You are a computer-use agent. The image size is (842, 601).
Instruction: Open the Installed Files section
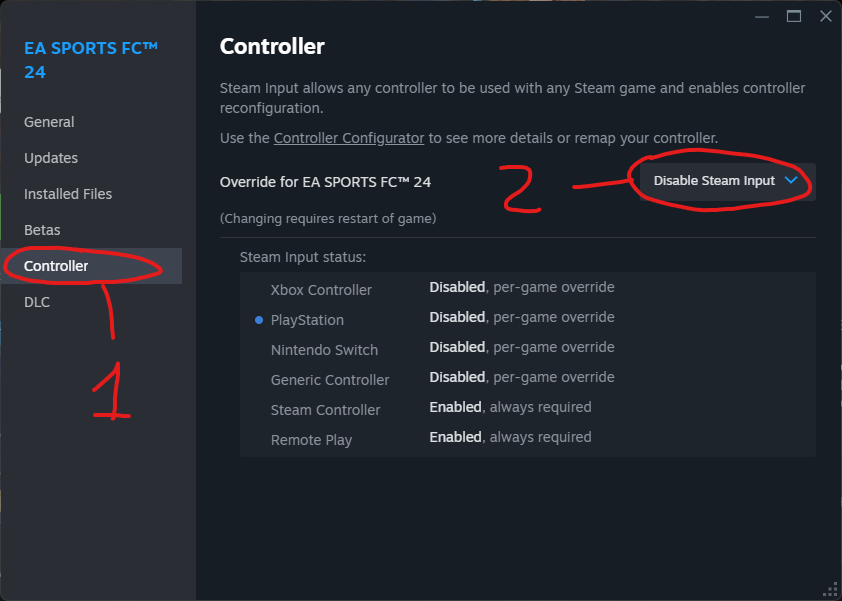68,194
